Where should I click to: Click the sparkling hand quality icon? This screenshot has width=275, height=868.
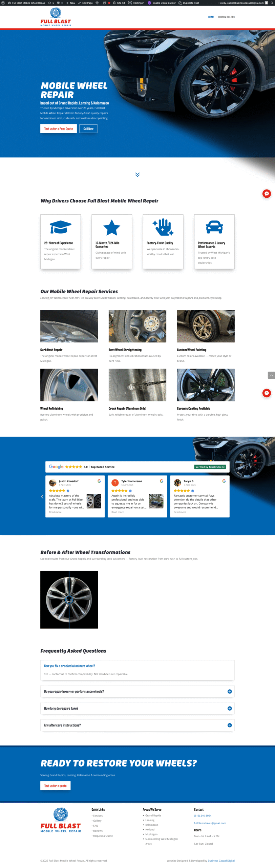pyautogui.click(x=163, y=227)
